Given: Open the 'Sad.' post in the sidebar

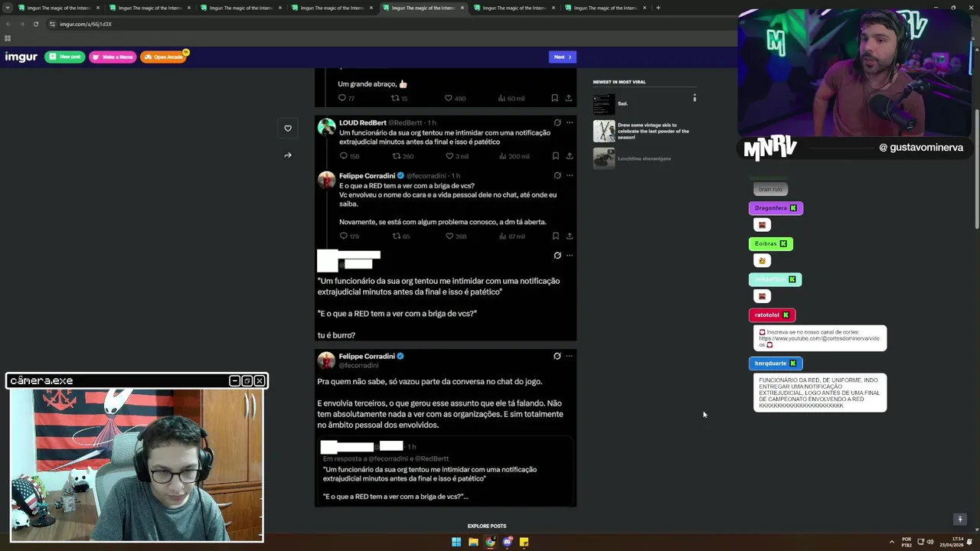Looking at the screenshot, I should pos(644,103).
